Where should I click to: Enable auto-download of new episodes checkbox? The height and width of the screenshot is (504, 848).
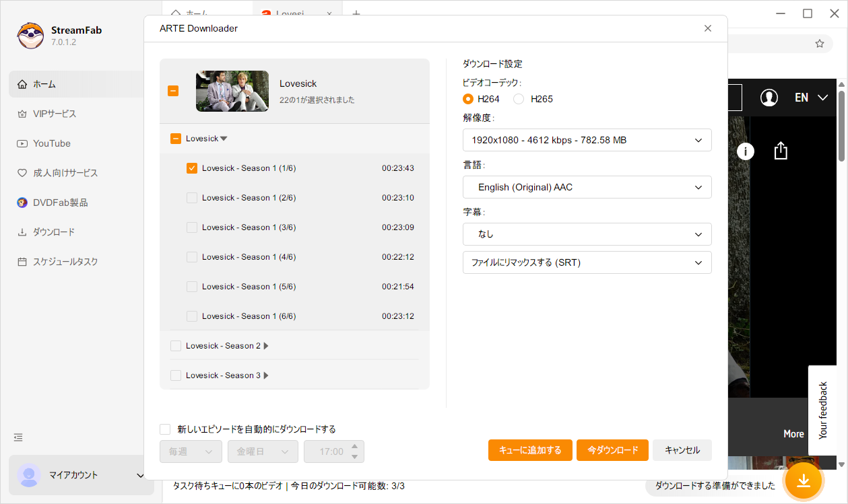165,429
